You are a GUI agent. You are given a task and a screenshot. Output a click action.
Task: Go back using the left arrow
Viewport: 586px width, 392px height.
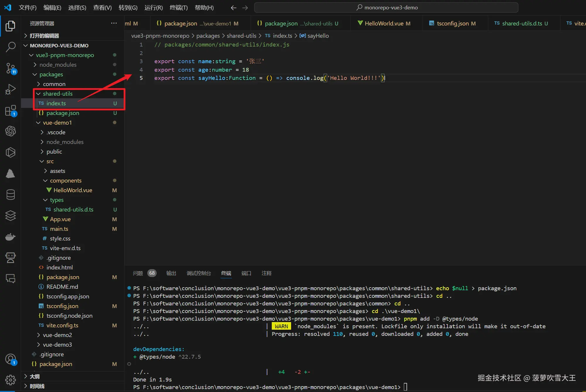tap(233, 8)
